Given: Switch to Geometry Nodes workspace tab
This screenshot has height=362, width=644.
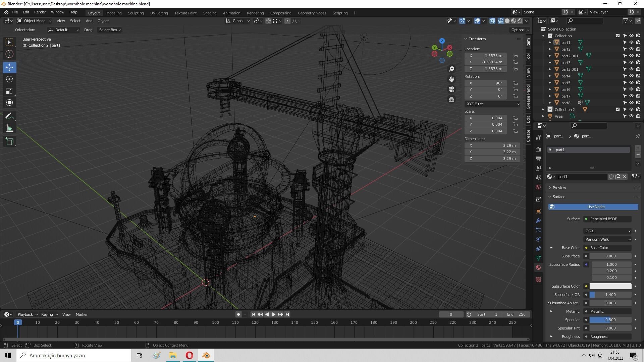Looking at the screenshot, I should [312, 13].
